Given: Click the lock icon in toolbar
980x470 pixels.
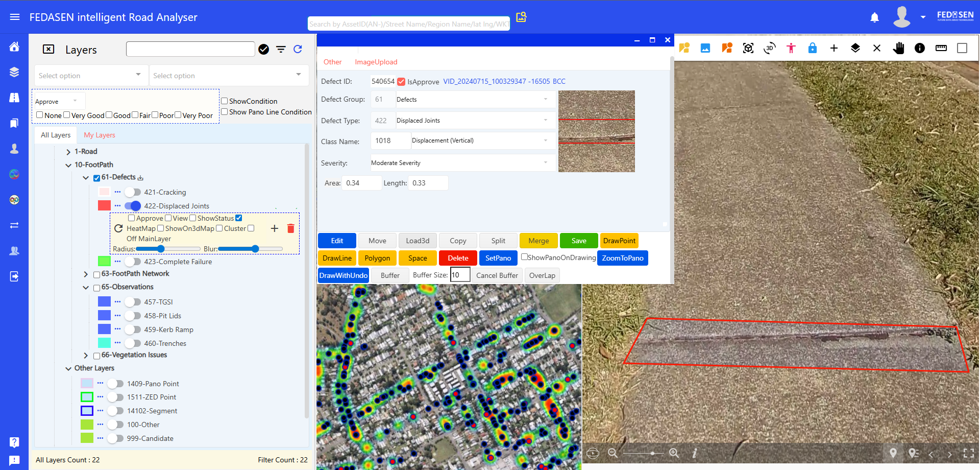Looking at the screenshot, I should pos(812,48).
